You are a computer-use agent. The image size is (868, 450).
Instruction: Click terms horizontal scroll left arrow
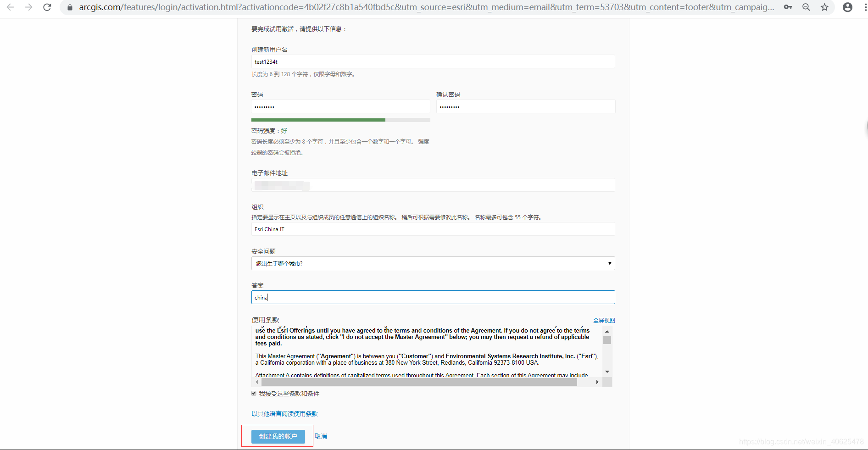[x=256, y=382]
